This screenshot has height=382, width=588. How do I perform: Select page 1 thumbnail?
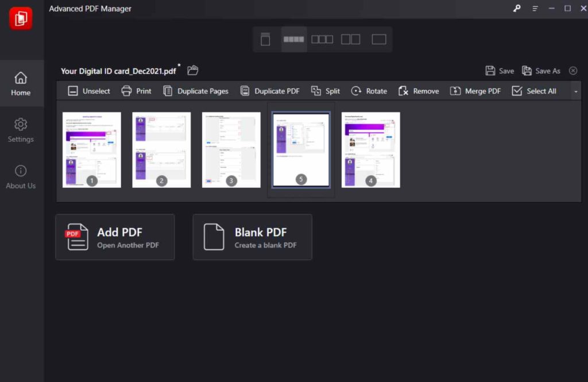pyautogui.click(x=92, y=150)
